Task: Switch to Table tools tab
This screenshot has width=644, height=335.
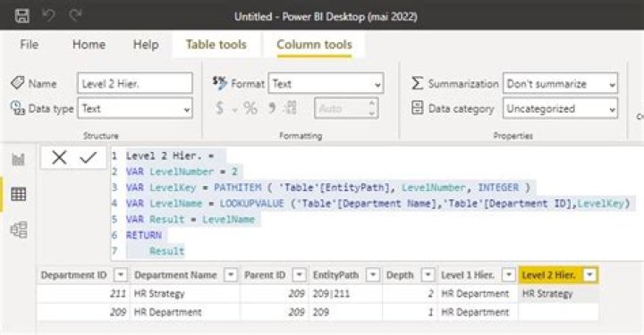Action: coord(216,45)
